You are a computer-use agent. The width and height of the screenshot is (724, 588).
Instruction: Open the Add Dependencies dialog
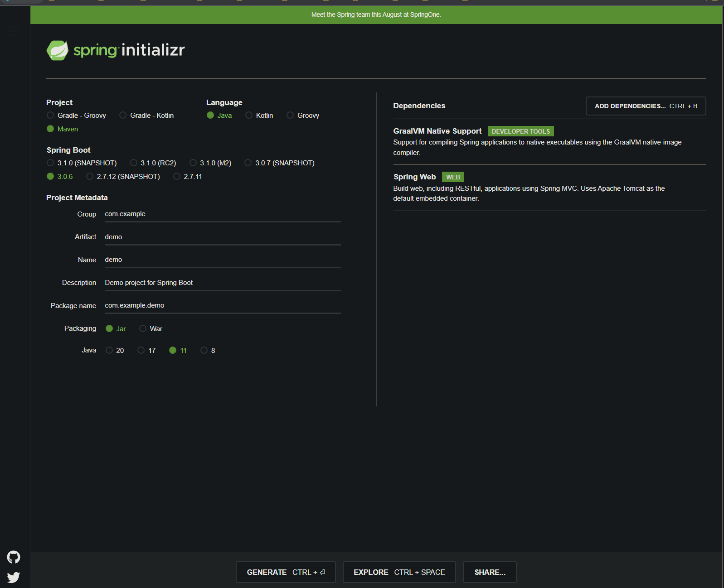[x=646, y=106]
